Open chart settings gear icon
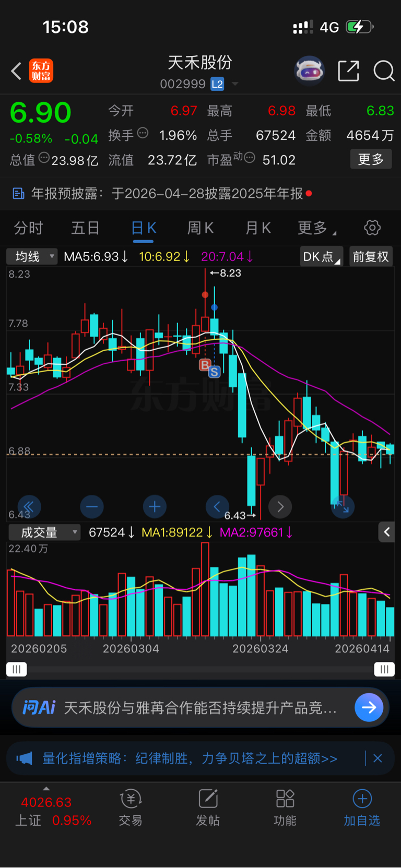This screenshot has height=868, width=401. pos(372,228)
